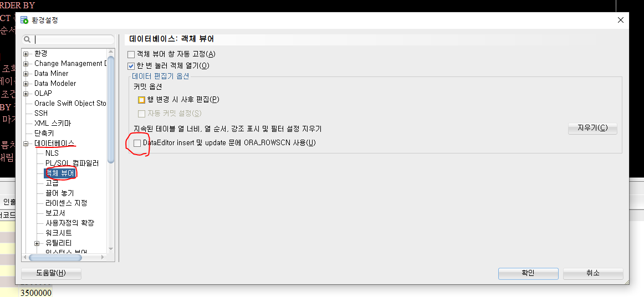Confirm settings with the 확인 button

[528, 274]
